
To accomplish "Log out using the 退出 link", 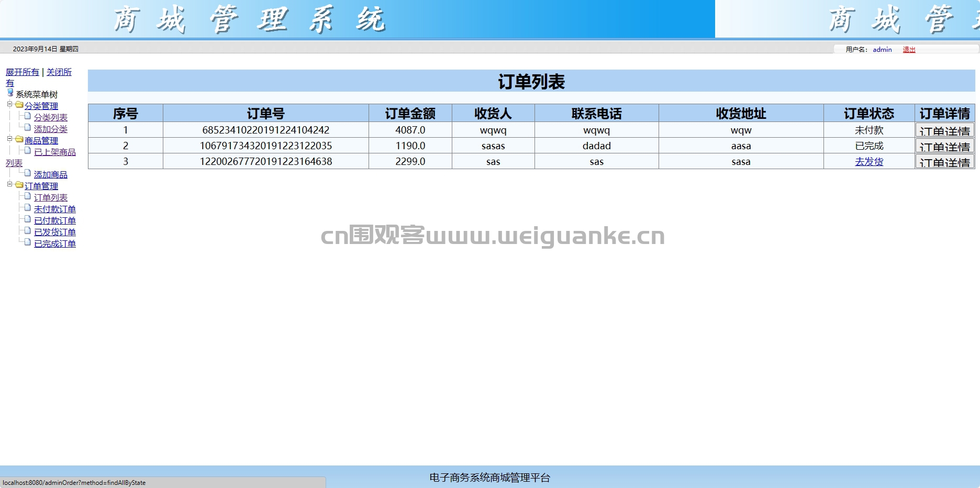I will pos(909,50).
